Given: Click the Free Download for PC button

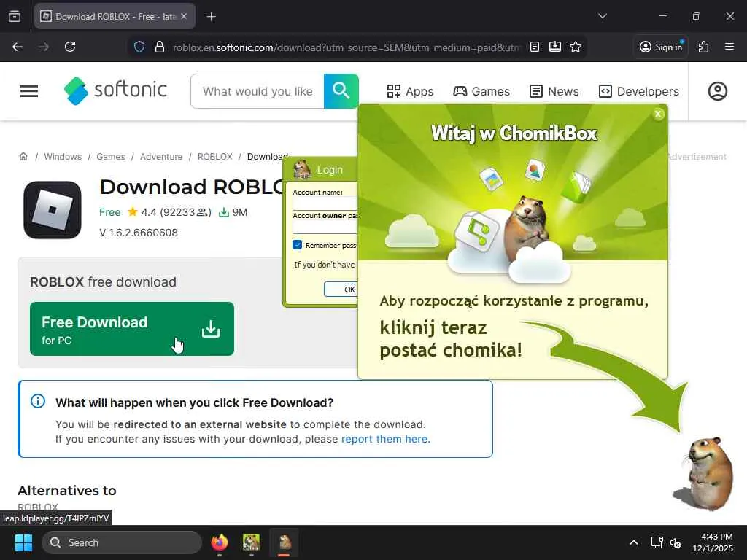Looking at the screenshot, I should [x=132, y=329].
